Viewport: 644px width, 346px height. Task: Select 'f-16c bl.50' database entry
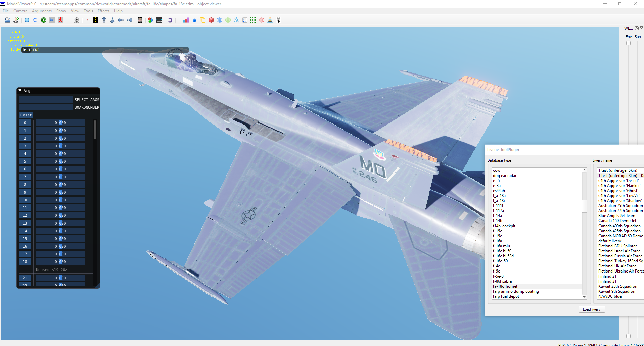point(537,251)
